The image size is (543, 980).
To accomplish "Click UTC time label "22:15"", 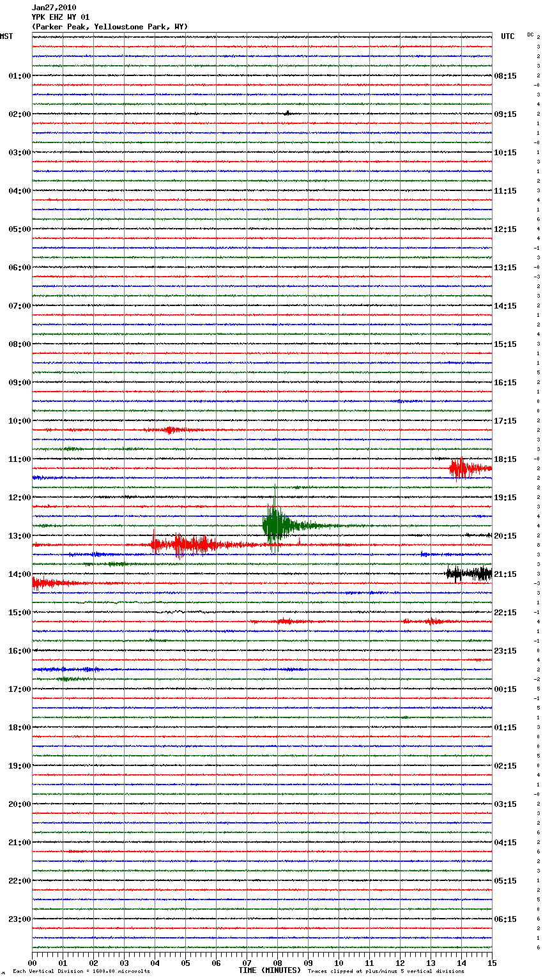I will tap(505, 613).
